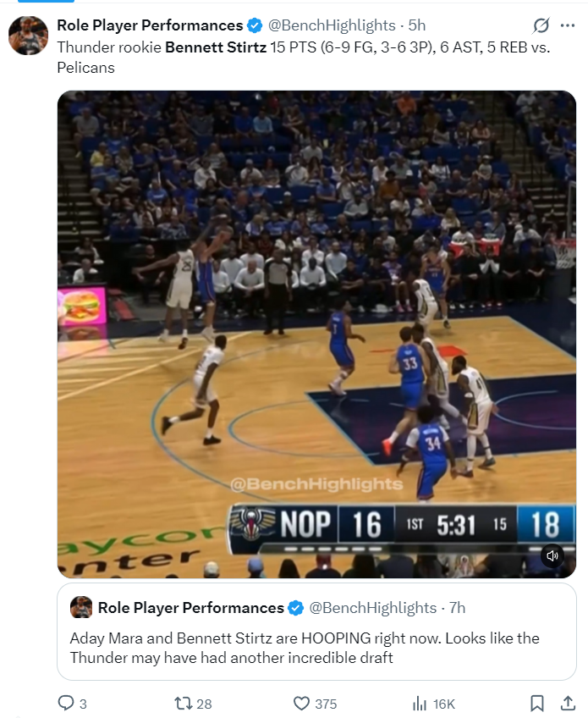Open the three-dot more options menu
Viewport: 588px width, 718px height.
tap(568, 25)
